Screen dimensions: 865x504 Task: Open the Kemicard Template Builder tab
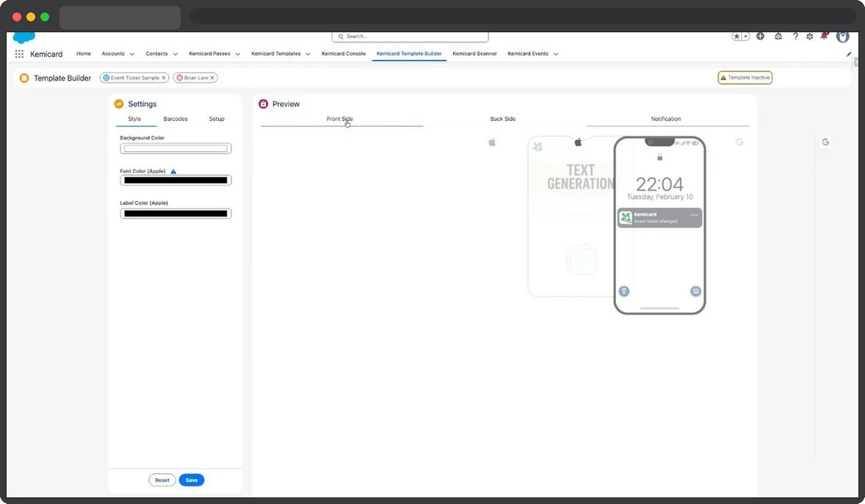[409, 54]
